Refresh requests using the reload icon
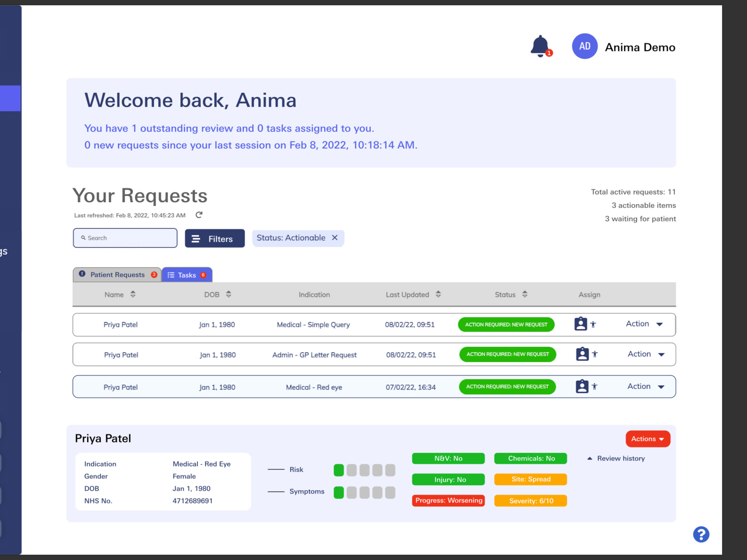Image resolution: width=747 pixels, height=560 pixels. (199, 215)
